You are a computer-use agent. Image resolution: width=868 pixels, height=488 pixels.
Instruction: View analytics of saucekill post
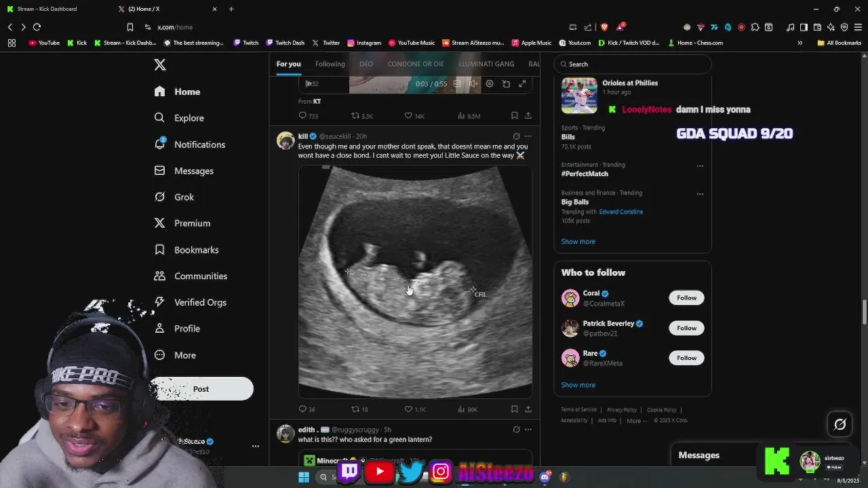467,409
